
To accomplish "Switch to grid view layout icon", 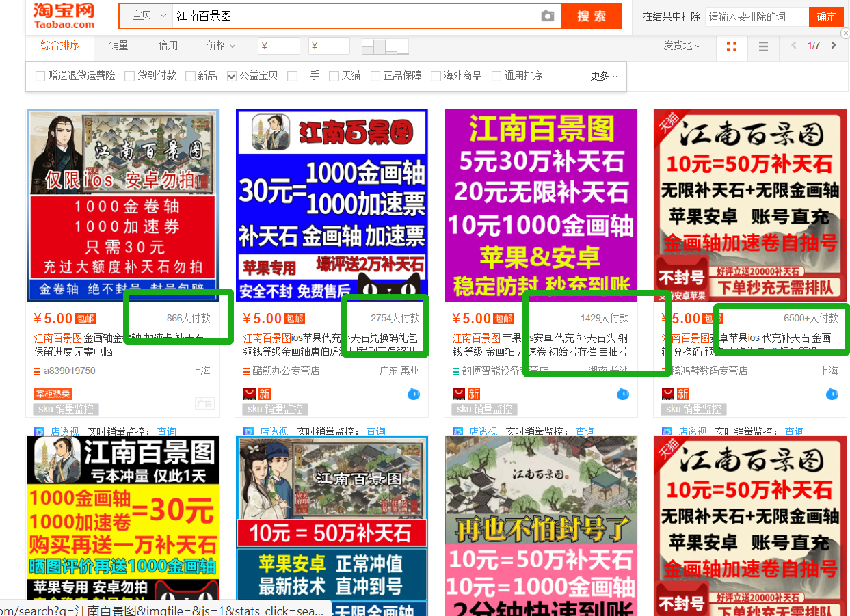I will click(732, 46).
